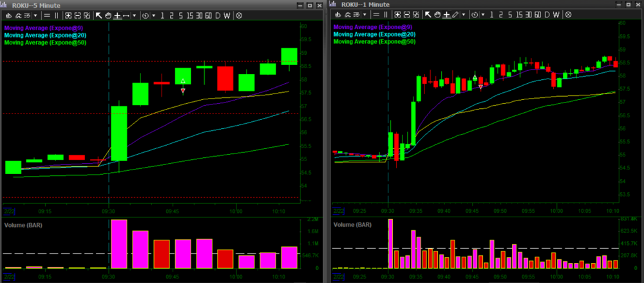Click the circled X reset icon in 5 Minute toolbar
Screen dimensions: 644x283
[238, 15]
